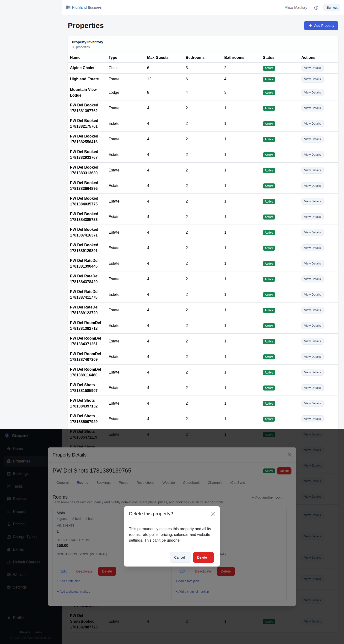344x644 pixels.
Task: Close the Delete this property dialog
Action: tap(213, 513)
